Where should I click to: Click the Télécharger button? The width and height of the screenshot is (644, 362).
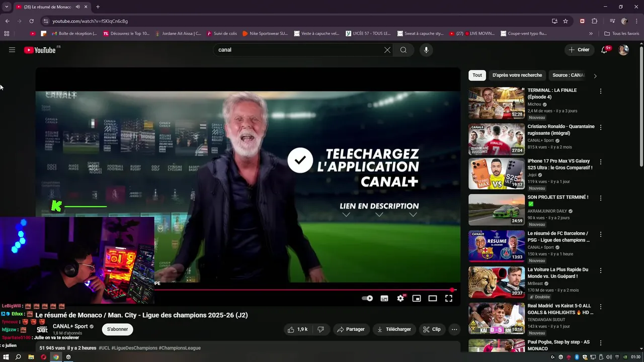point(394,329)
